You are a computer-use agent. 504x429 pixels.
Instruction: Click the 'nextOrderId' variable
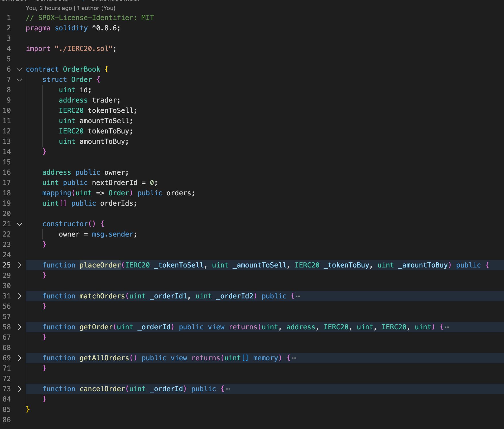pos(115,183)
